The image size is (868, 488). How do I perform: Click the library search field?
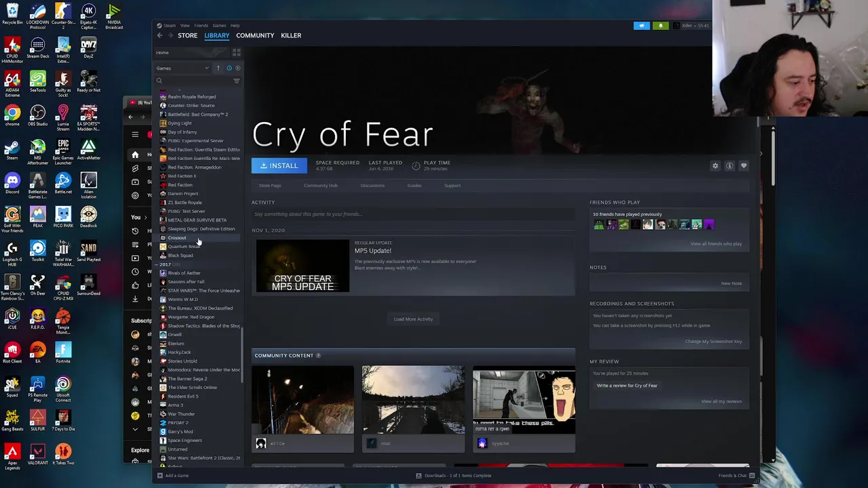tap(193, 81)
